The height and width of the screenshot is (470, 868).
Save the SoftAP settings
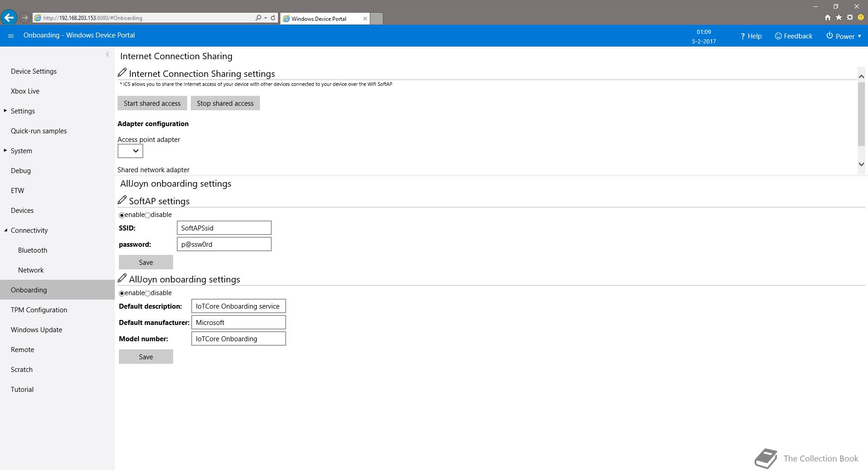click(146, 262)
